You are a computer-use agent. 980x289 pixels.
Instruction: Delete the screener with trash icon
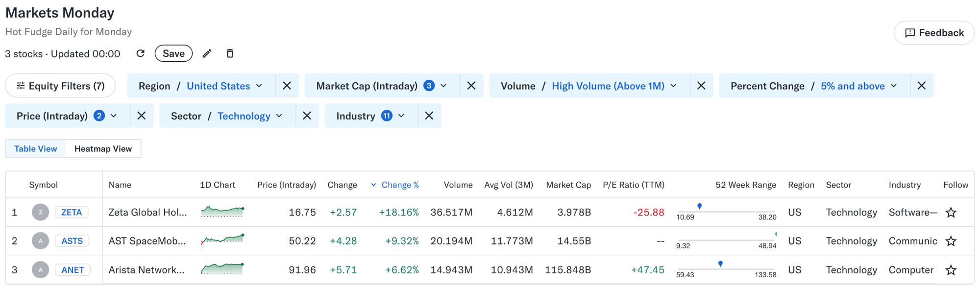tap(230, 53)
